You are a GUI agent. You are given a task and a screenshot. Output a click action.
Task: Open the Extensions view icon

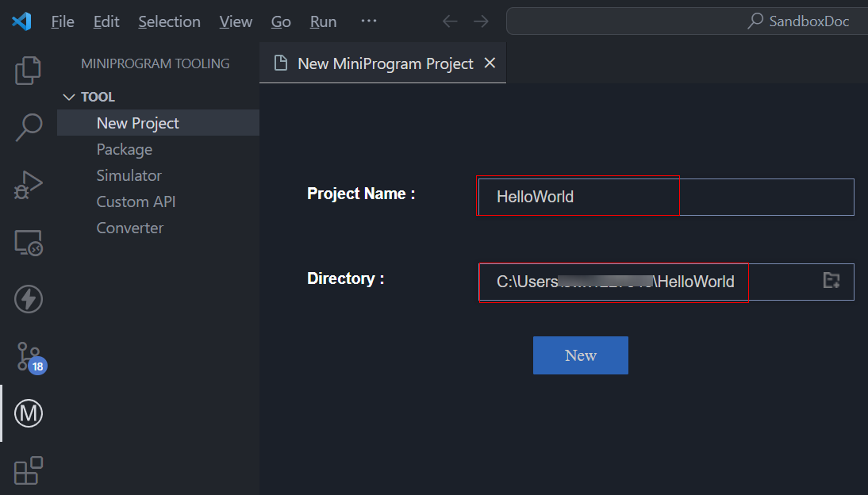click(x=29, y=470)
